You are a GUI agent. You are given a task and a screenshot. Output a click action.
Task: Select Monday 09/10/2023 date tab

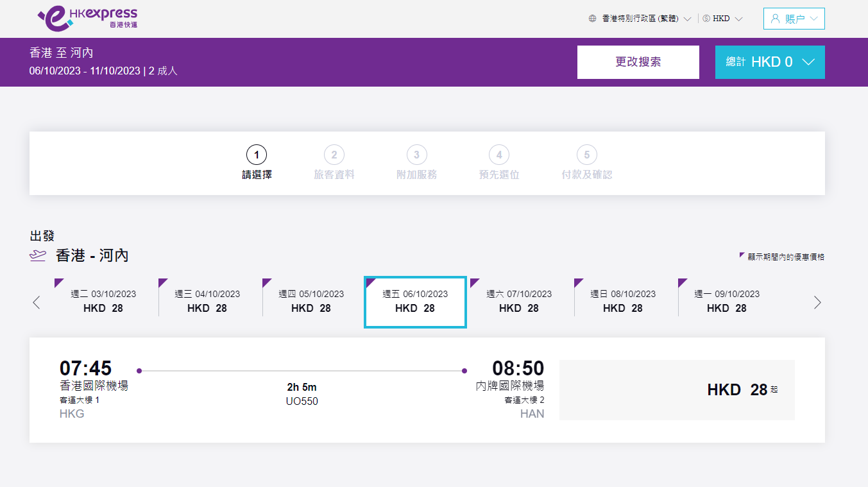tap(727, 301)
